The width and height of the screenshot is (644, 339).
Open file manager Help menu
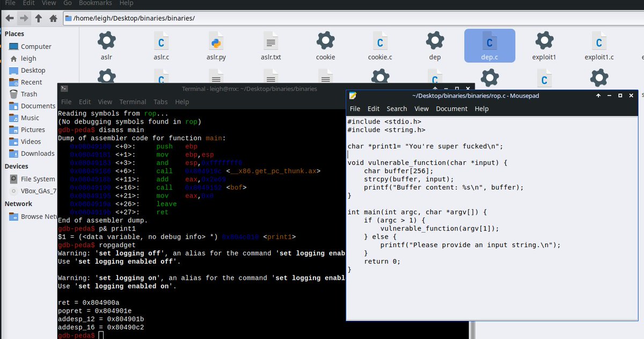(126, 3)
